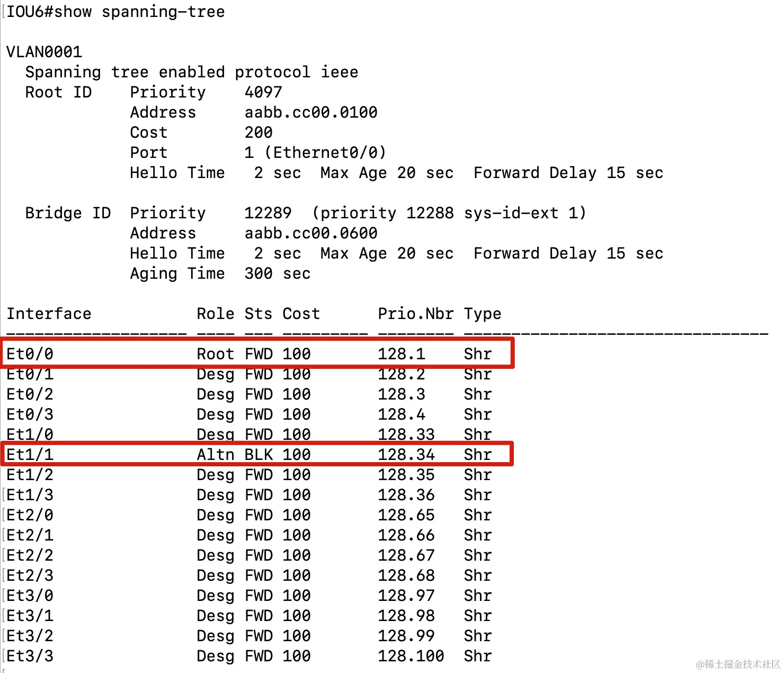784x673 pixels.
Task: Click port priority 128.66
Action: pos(406,535)
